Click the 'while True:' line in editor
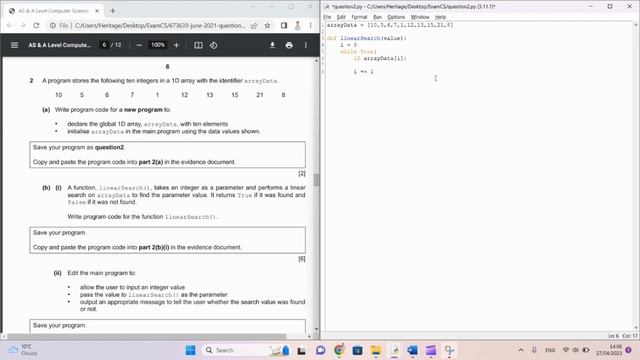This screenshot has height=360, width=640. (x=359, y=51)
